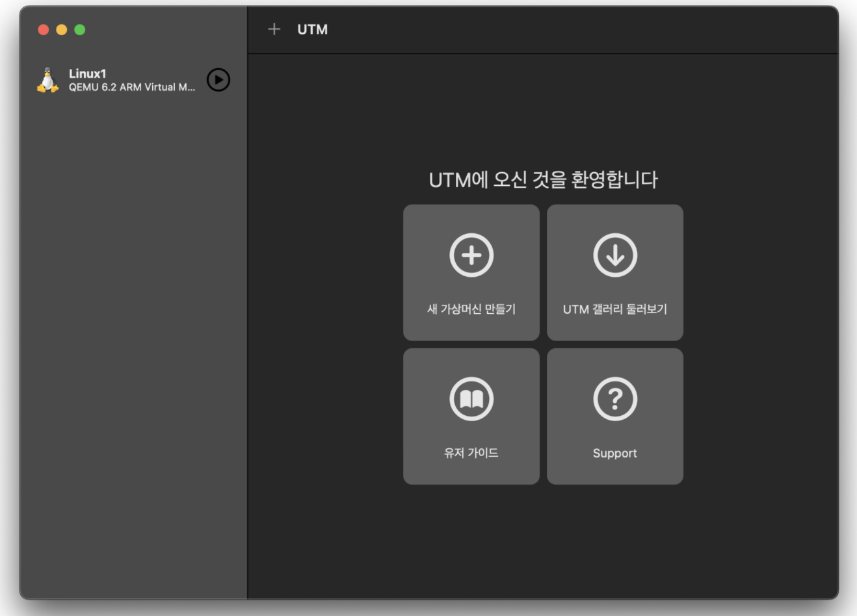Screen dimensions: 857x616
Task: Click the Tux penguin icon next to Linux1
Action: pyautogui.click(x=47, y=80)
